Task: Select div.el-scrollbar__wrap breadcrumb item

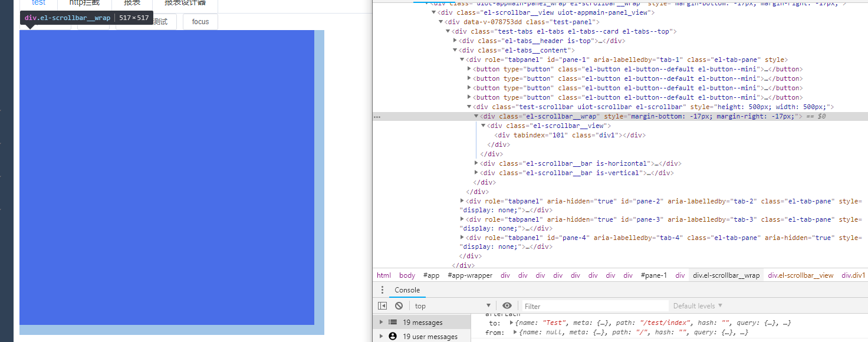Action: (x=726, y=275)
